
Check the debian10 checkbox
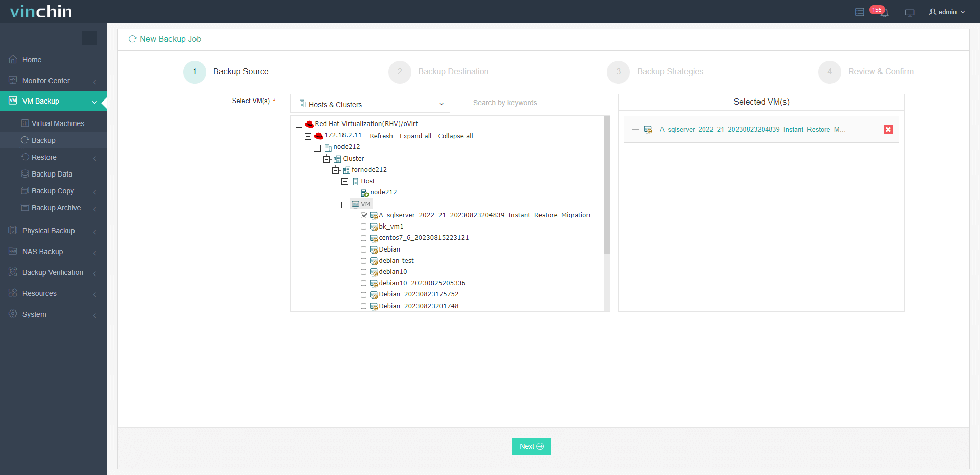point(364,272)
